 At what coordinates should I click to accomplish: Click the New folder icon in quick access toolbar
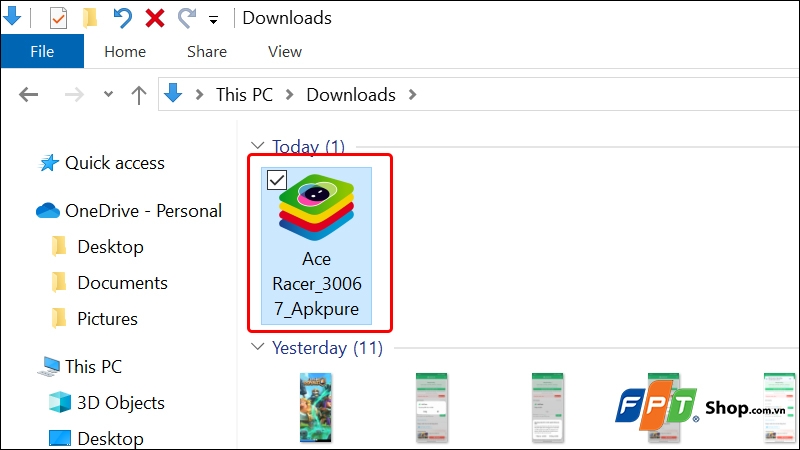tap(90, 18)
